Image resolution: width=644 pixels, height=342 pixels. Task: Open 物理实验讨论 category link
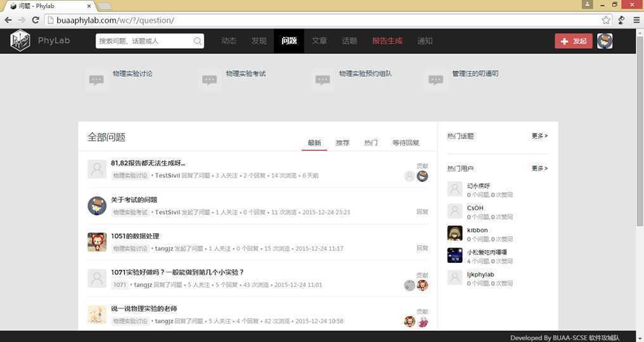(132, 74)
